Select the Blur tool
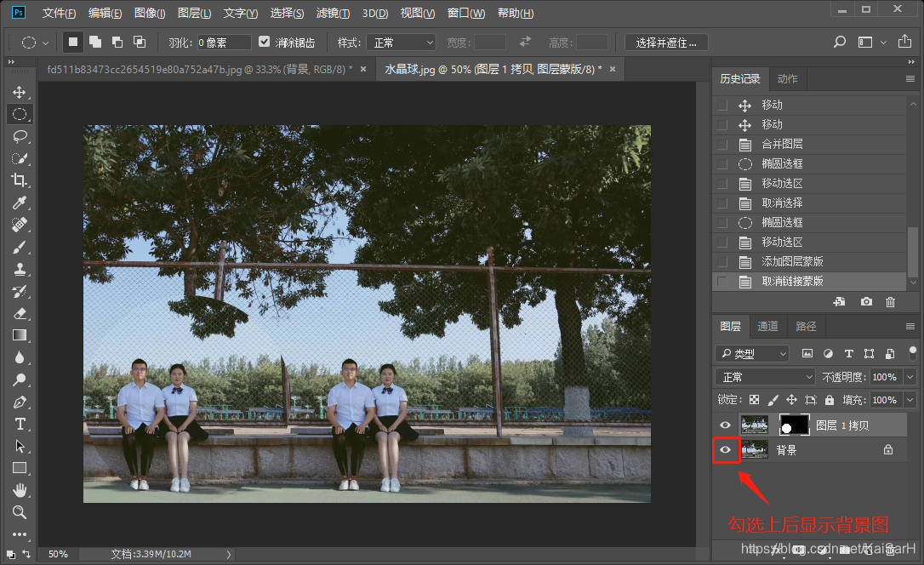Viewport: 924px width, 565px height. (20, 357)
